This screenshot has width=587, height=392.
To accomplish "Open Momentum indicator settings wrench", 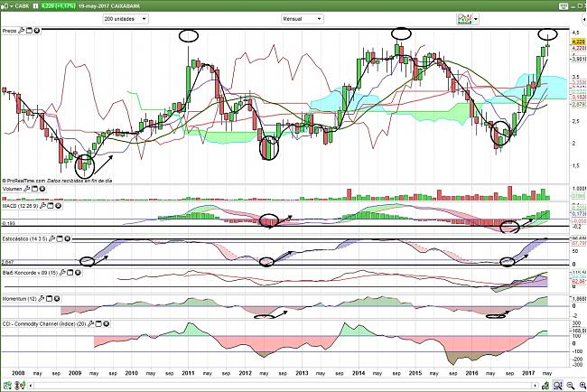I will [42, 299].
